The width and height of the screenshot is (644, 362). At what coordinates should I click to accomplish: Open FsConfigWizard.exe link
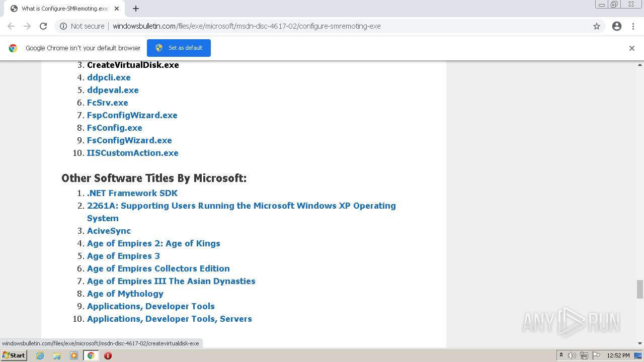129,140
